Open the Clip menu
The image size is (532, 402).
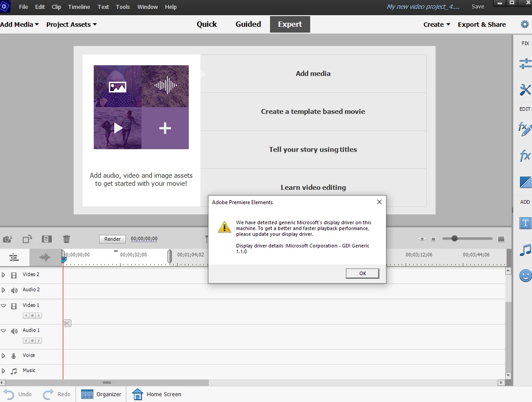click(56, 7)
